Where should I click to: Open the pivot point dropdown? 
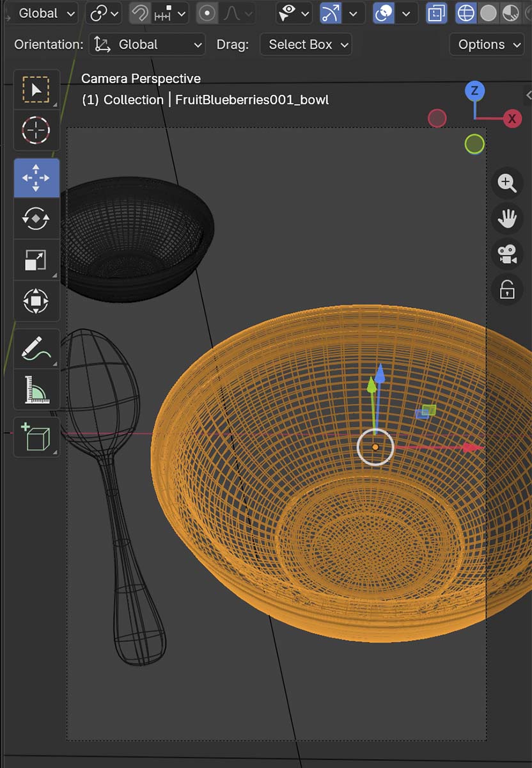click(105, 13)
